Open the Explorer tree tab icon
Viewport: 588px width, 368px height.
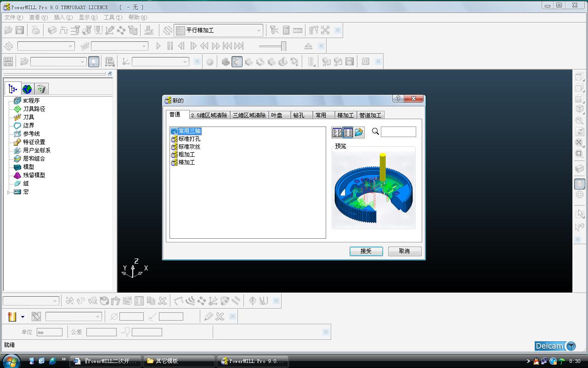(13, 89)
